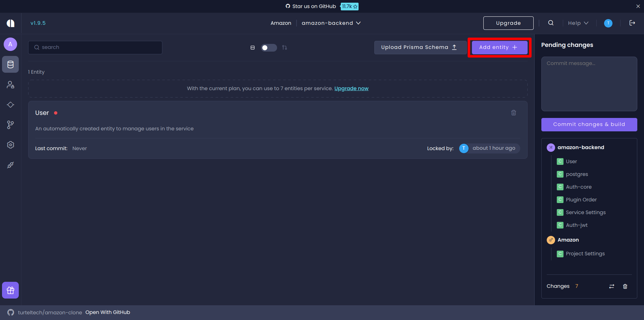Expand the amazon-backend service dropdown

pyautogui.click(x=331, y=23)
